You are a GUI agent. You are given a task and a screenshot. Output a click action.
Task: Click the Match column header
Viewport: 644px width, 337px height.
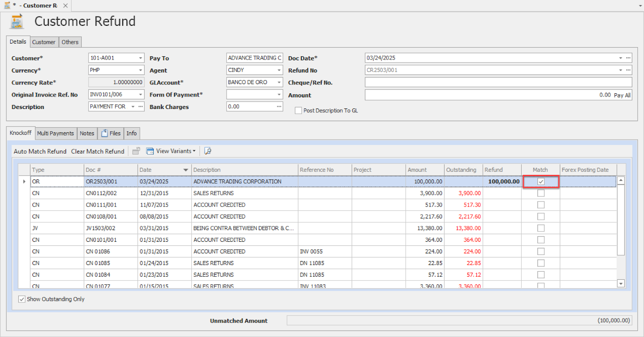pyautogui.click(x=541, y=170)
